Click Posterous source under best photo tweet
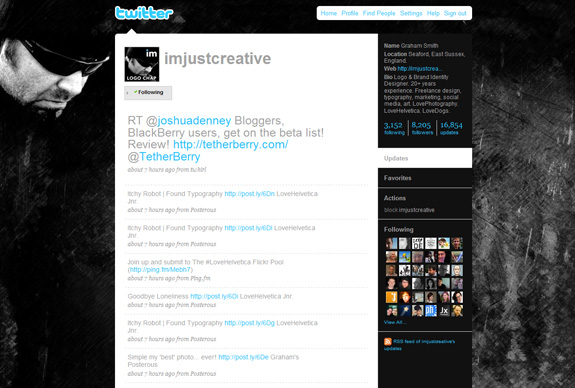 pyautogui.click(x=203, y=374)
